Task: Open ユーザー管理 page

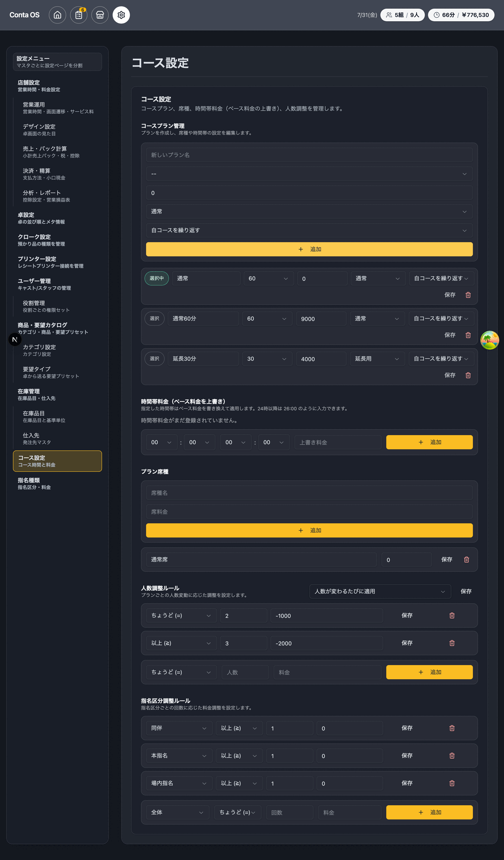Action: coord(57,284)
